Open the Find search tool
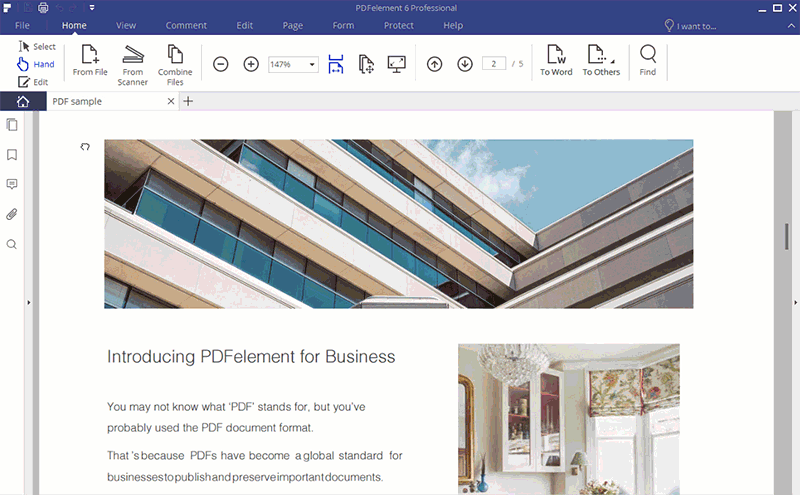 click(x=648, y=60)
